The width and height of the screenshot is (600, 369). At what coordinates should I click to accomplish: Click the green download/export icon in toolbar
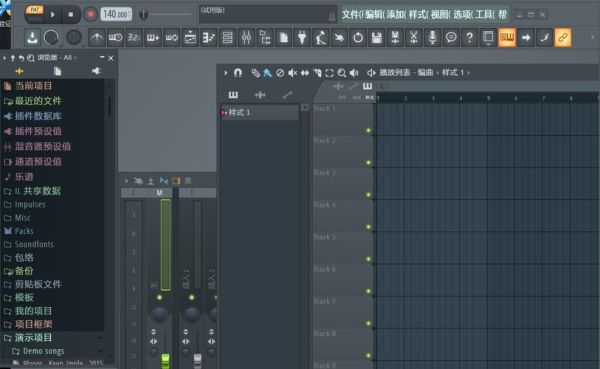(x=33, y=38)
